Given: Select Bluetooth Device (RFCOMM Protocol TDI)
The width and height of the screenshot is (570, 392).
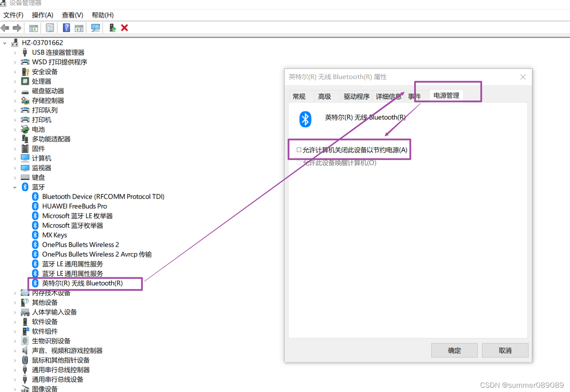Looking at the screenshot, I should click(x=103, y=197).
